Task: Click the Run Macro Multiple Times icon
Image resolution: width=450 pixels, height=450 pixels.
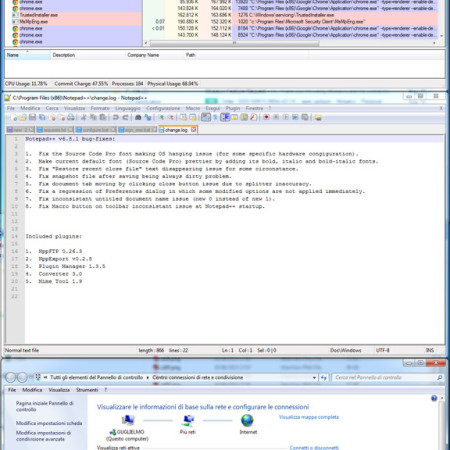Action: tap(295, 117)
